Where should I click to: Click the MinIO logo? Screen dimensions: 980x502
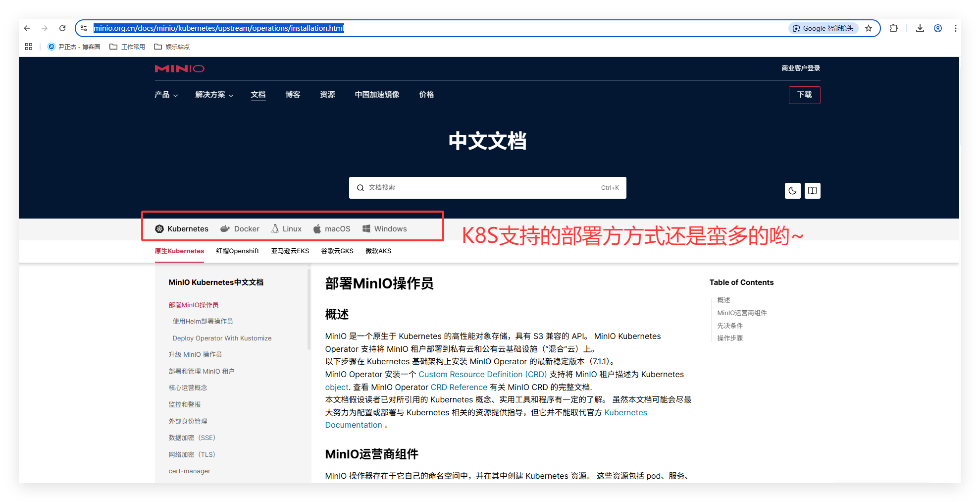click(x=179, y=68)
